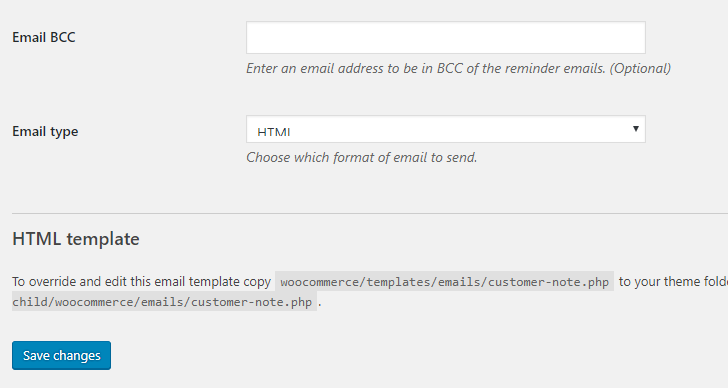Click the Save changes button
The height and width of the screenshot is (388, 728).
tap(61, 356)
